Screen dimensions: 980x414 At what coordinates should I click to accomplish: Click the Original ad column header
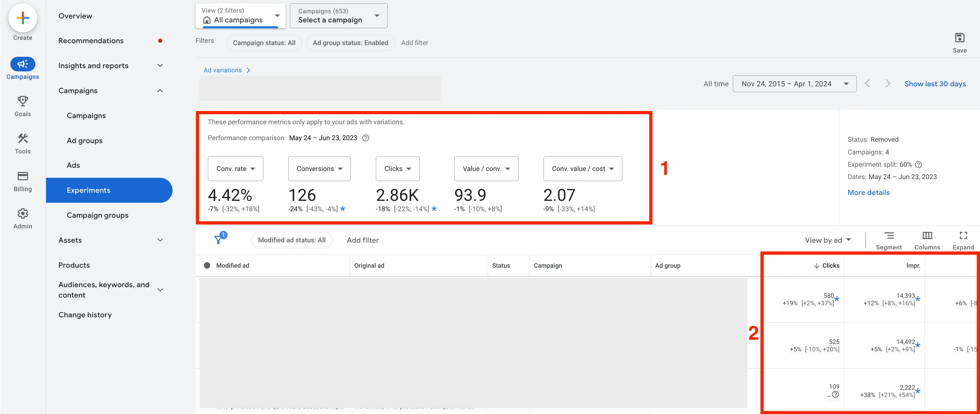[x=369, y=266]
